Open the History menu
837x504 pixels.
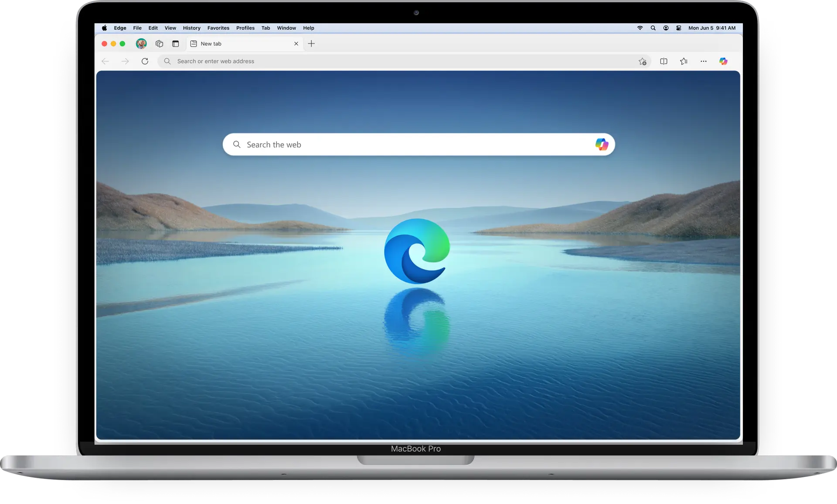click(x=191, y=28)
